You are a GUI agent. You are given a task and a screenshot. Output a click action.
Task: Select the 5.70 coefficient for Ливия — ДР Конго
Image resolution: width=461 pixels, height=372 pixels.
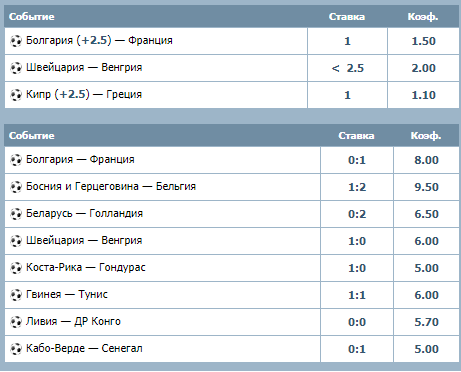click(x=426, y=322)
